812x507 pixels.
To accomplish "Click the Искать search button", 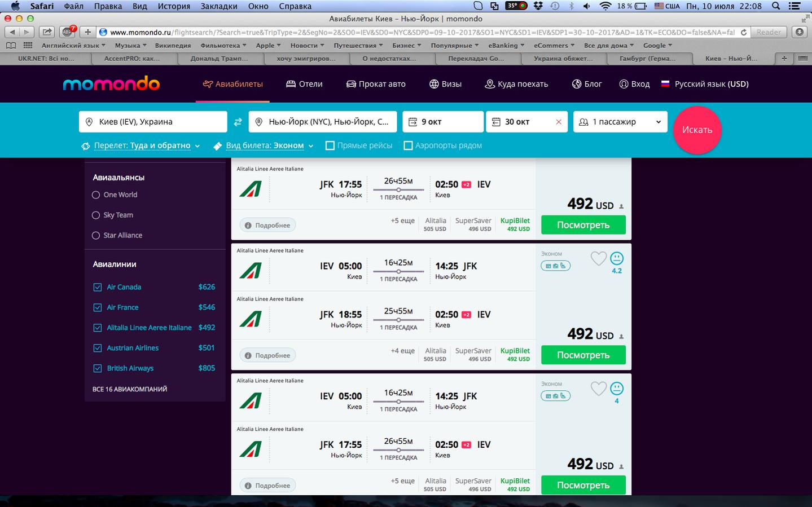I will [x=697, y=130].
